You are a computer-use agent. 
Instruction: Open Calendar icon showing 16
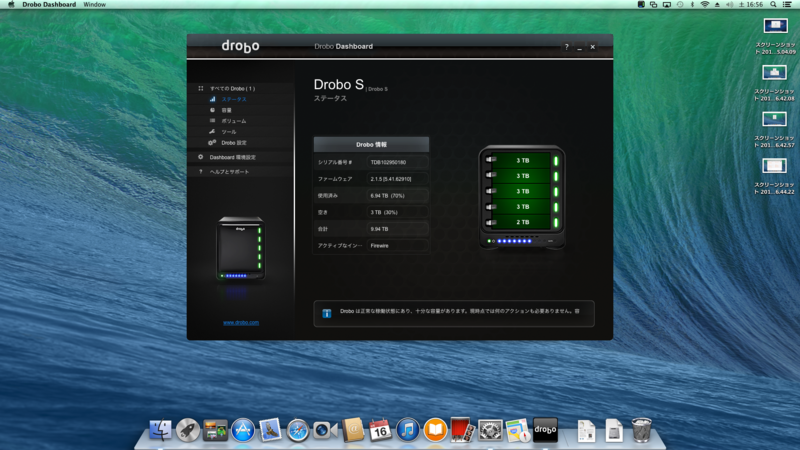[x=380, y=430]
